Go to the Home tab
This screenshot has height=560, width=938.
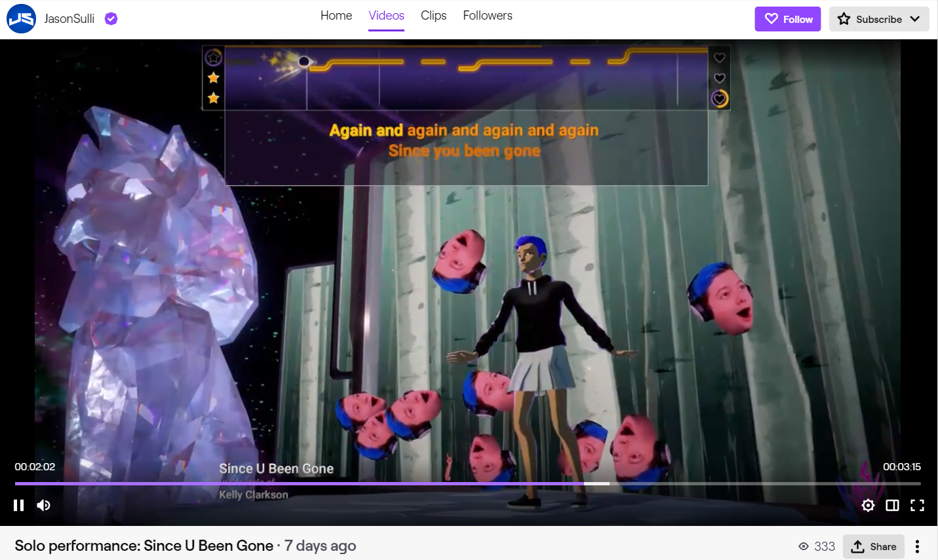pyautogui.click(x=336, y=16)
